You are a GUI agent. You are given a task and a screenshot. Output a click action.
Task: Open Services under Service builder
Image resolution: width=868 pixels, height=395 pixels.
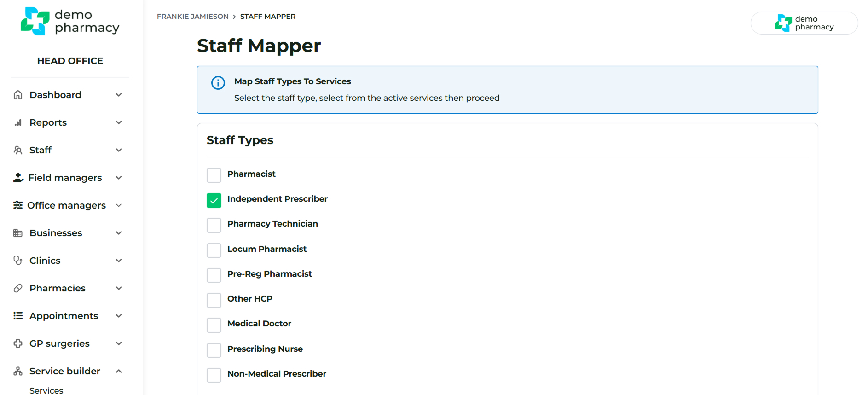point(46,390)
